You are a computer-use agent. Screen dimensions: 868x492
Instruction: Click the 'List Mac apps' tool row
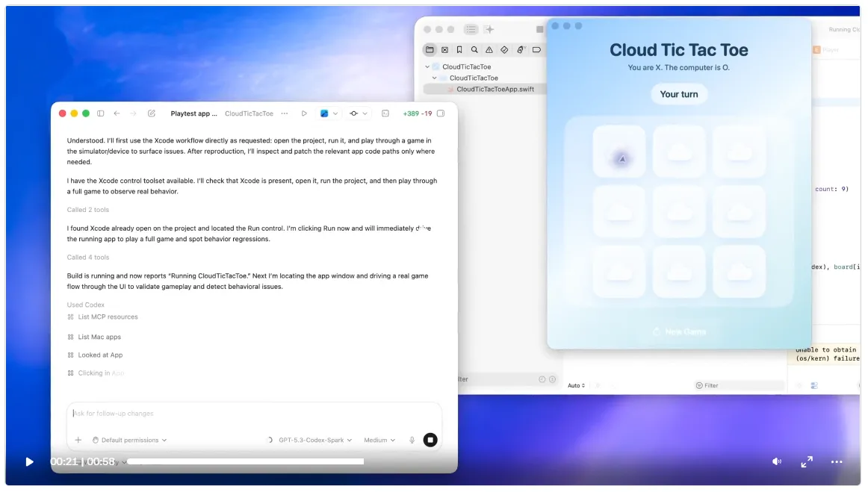coord(94,337)
